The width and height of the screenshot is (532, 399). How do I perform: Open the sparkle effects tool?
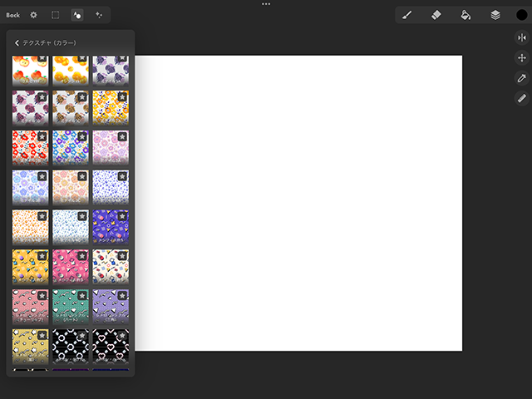pyautogui.click(x=99, y=15)
